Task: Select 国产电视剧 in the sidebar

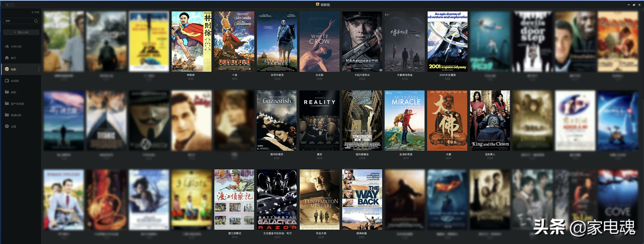Action: (x=17, y=103)
